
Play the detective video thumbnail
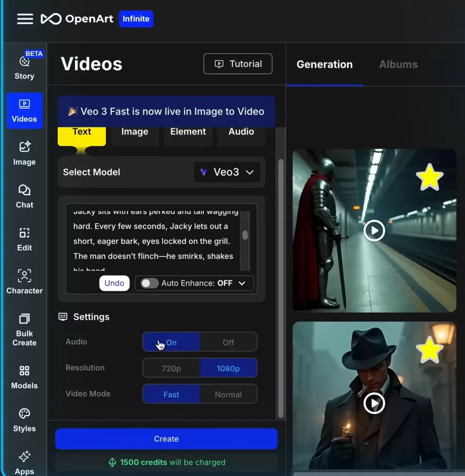(x=374, y=404)
